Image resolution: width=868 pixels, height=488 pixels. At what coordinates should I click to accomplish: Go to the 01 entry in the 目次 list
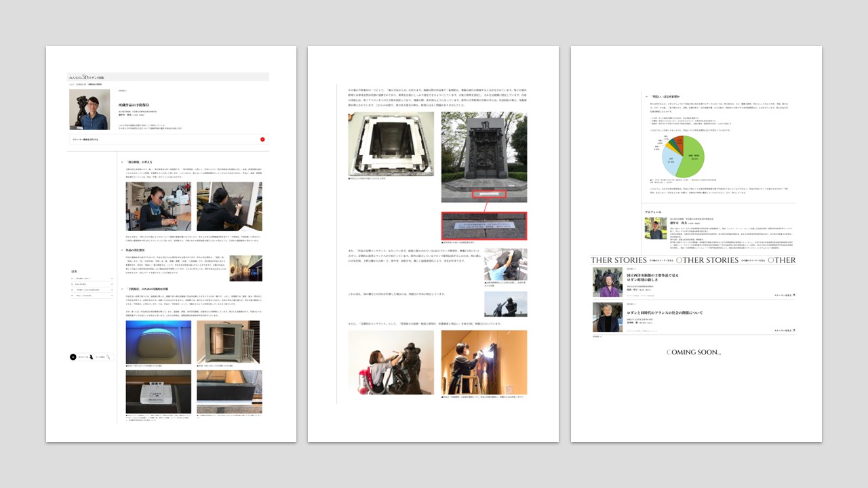[92, 279]
